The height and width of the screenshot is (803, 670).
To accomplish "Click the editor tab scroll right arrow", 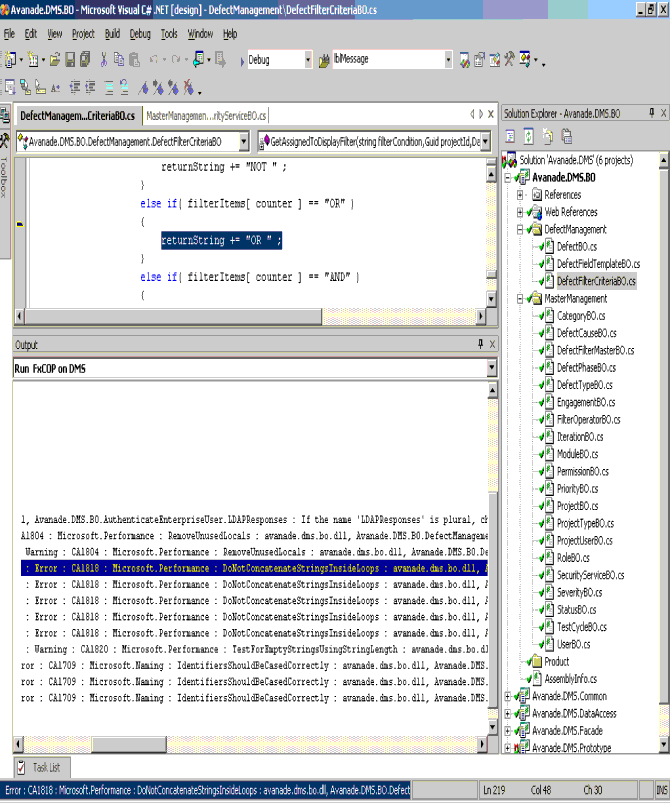I will pos(480,114).
